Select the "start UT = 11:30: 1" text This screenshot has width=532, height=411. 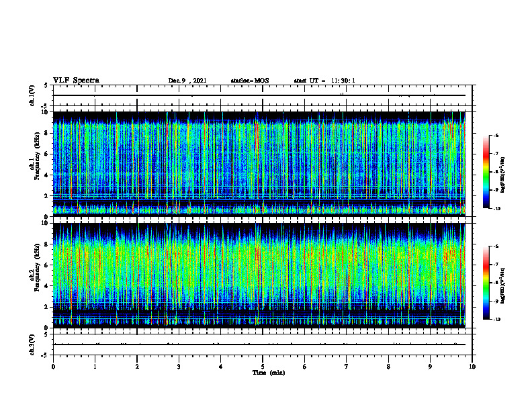point(324,81)
